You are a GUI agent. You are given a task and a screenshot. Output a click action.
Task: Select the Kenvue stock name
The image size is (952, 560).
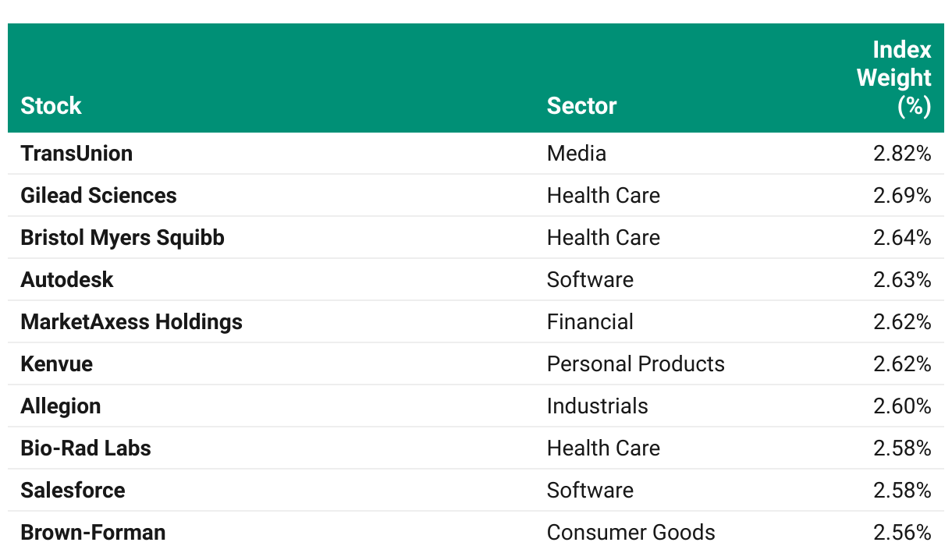56,363
